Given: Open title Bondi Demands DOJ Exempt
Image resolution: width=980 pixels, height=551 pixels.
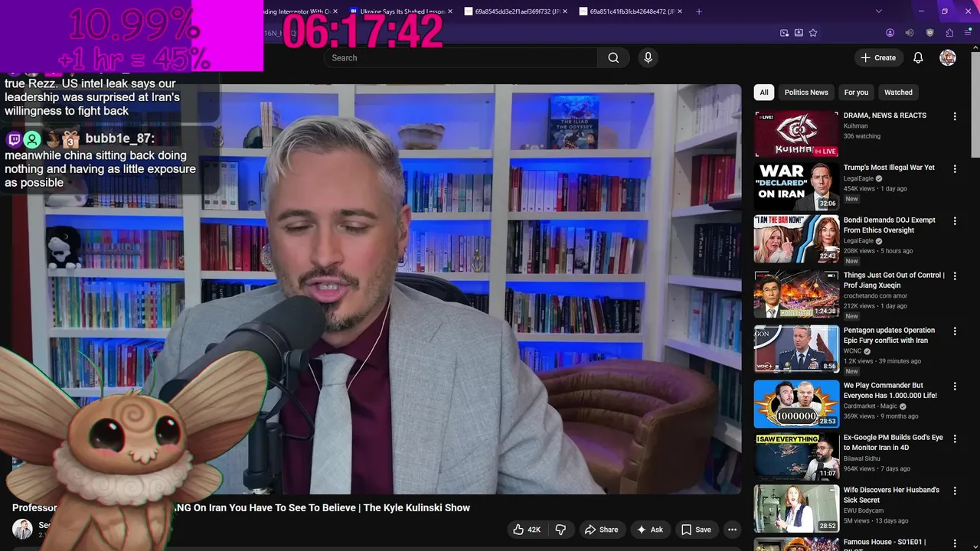Looking at the screenshot, I should click(890, 225).
